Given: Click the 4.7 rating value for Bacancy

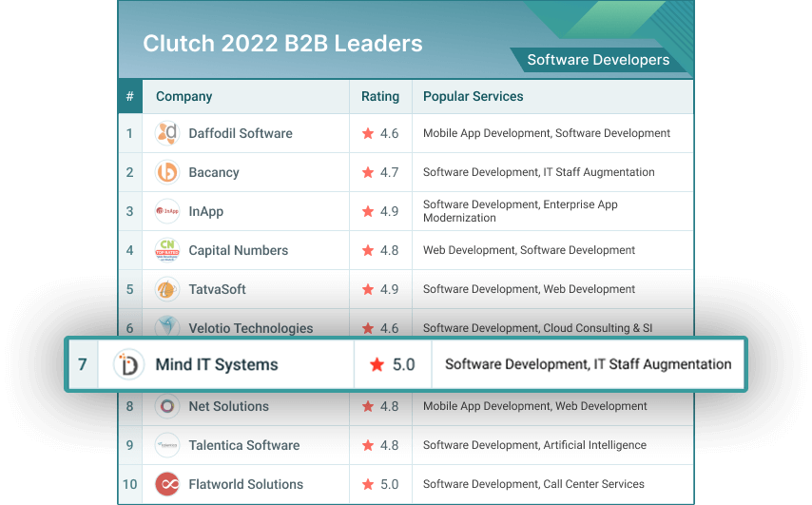Looking at the screenshot, I should click(x=389, y=172).
